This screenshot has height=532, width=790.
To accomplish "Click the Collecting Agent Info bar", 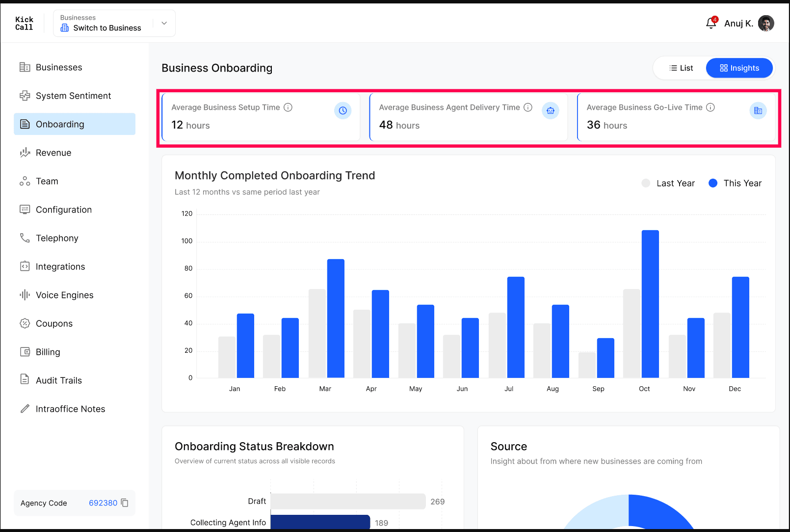I will [x=320, y=522].
